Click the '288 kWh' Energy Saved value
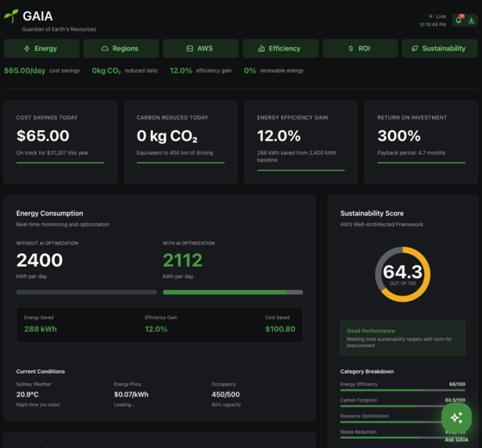 click(x=41, y=329)
